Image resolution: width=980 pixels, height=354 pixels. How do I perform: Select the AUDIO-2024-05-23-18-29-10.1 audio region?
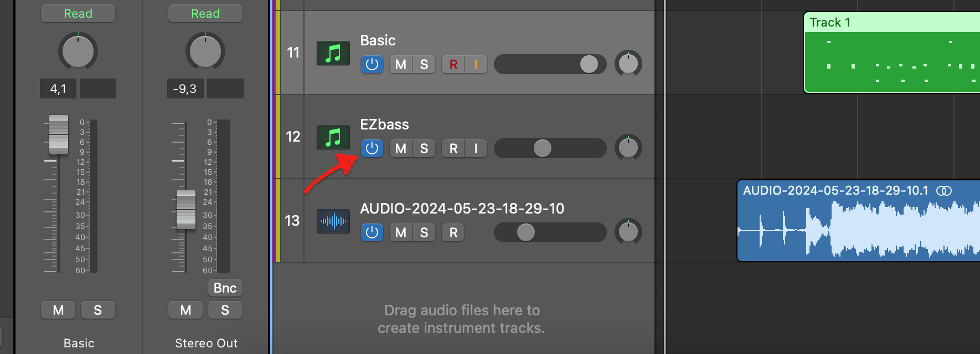[858, 220]
